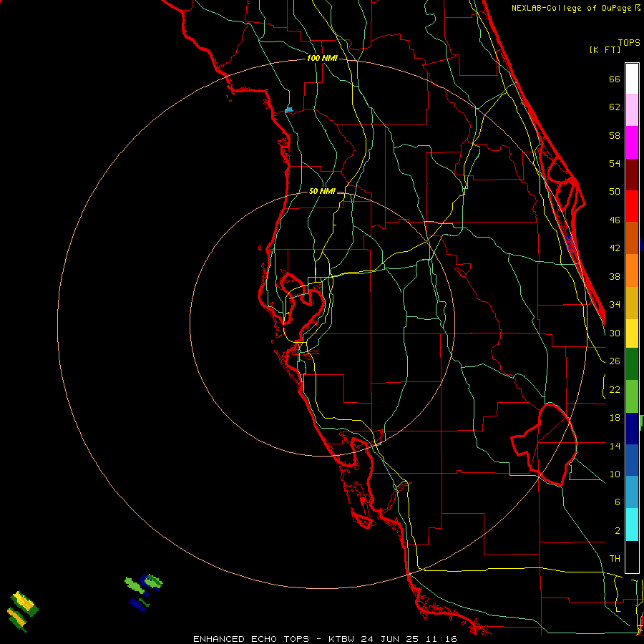Click the bright orange legend swatch
The width and height of the screenshot is (644, 644).
[632, 270]
